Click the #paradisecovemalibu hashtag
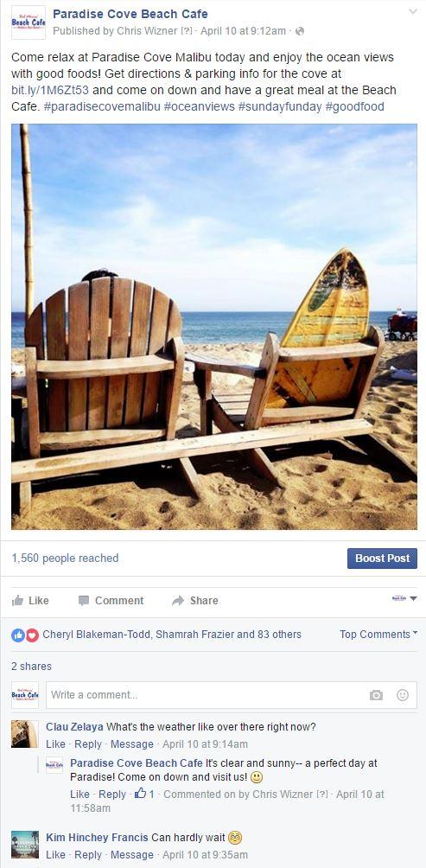This screenshot has height=868, width=426. coord(101,107)
